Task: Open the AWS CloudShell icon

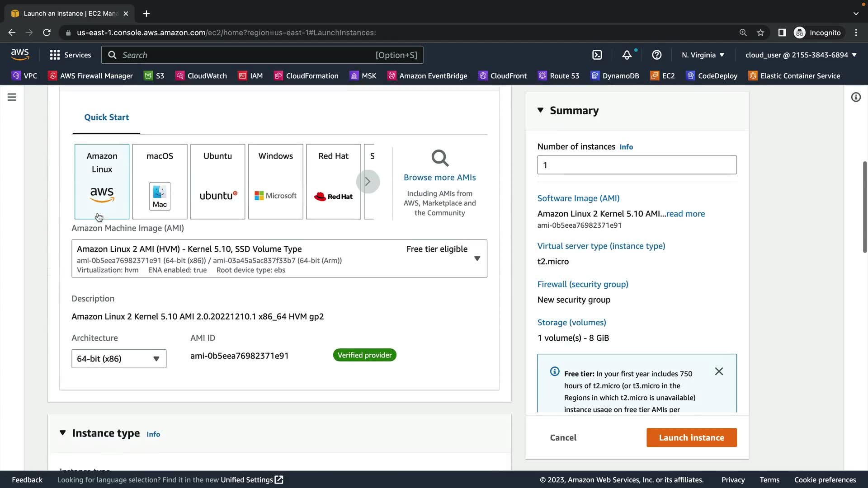Action: pyautogui.click(x=597, y=55)
